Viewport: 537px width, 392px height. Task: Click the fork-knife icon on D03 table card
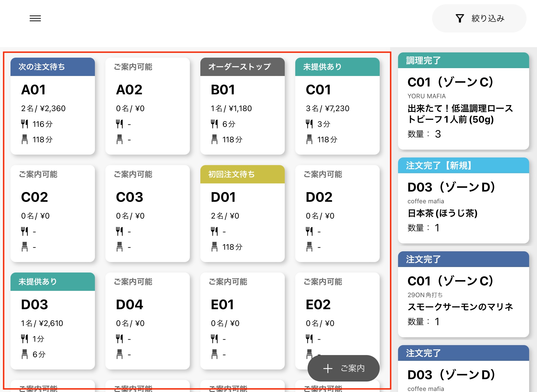(x=25, y=339)
